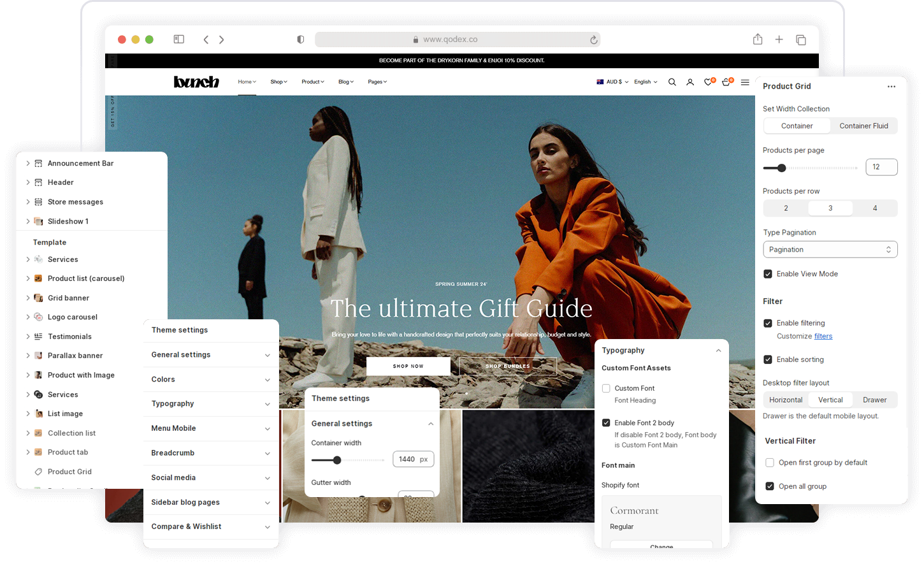This screenshot has width=924, height=564.
Task: Open the shopping cart icon
Action: [726, 82]
